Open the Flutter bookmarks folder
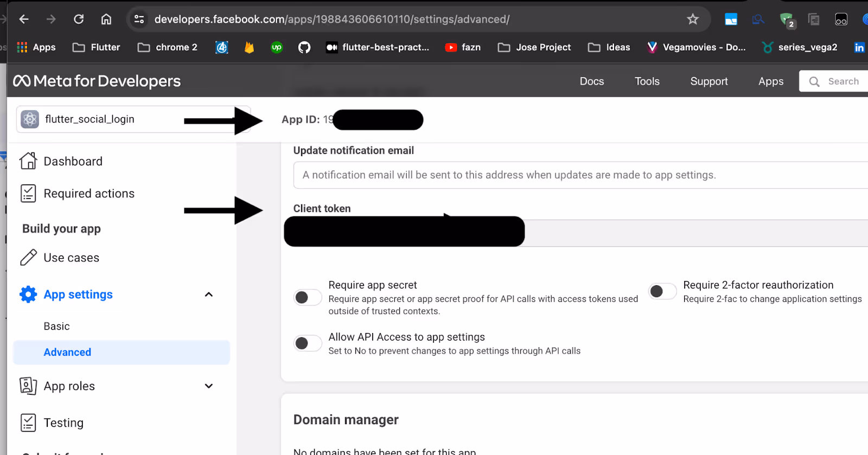 coord(97,48)
